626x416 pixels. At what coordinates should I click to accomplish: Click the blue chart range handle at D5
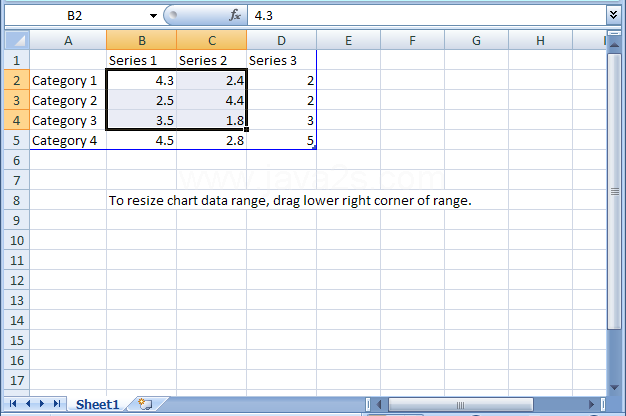click(x=315, y=148)
